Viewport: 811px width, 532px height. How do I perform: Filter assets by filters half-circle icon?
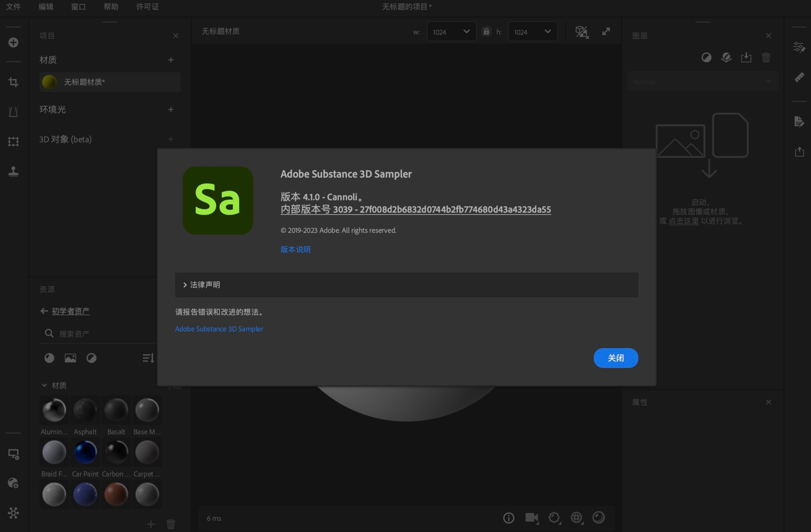pyautogui.click(x=91, y=358)
